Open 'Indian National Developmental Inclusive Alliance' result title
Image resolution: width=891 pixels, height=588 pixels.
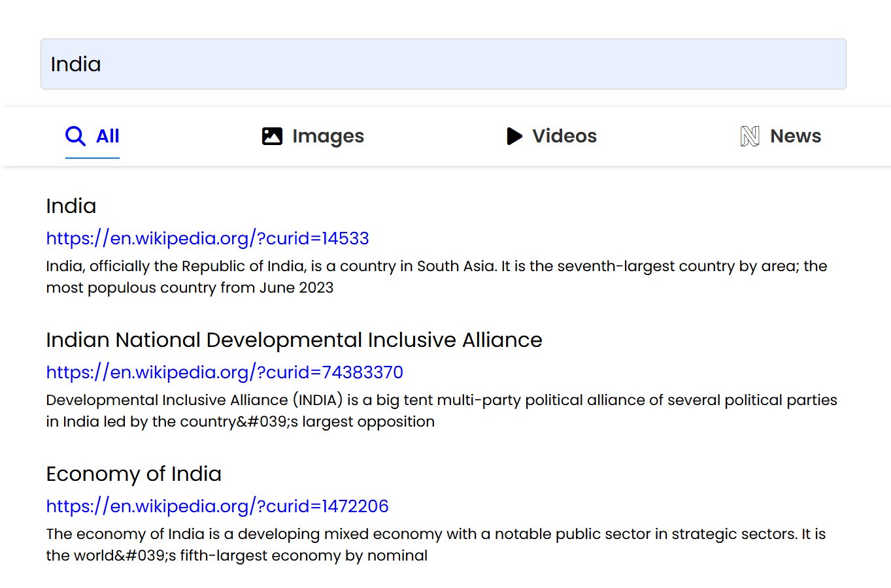pos(294,340)
